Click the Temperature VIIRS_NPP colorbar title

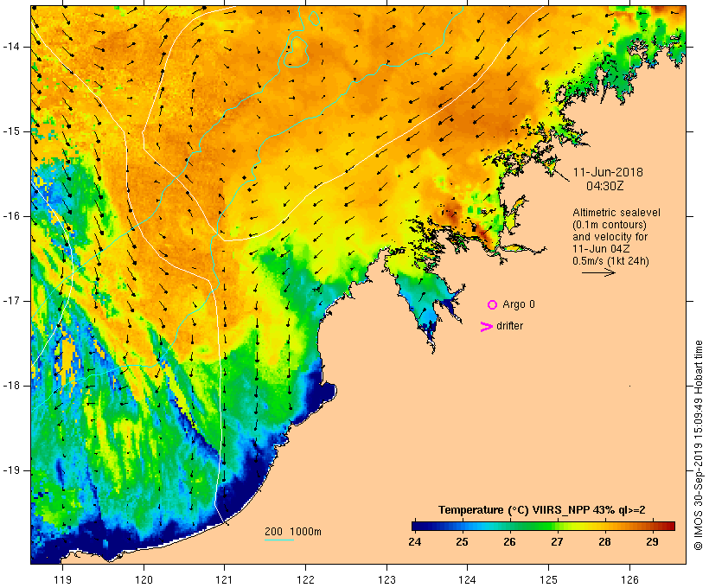point(542,510)
